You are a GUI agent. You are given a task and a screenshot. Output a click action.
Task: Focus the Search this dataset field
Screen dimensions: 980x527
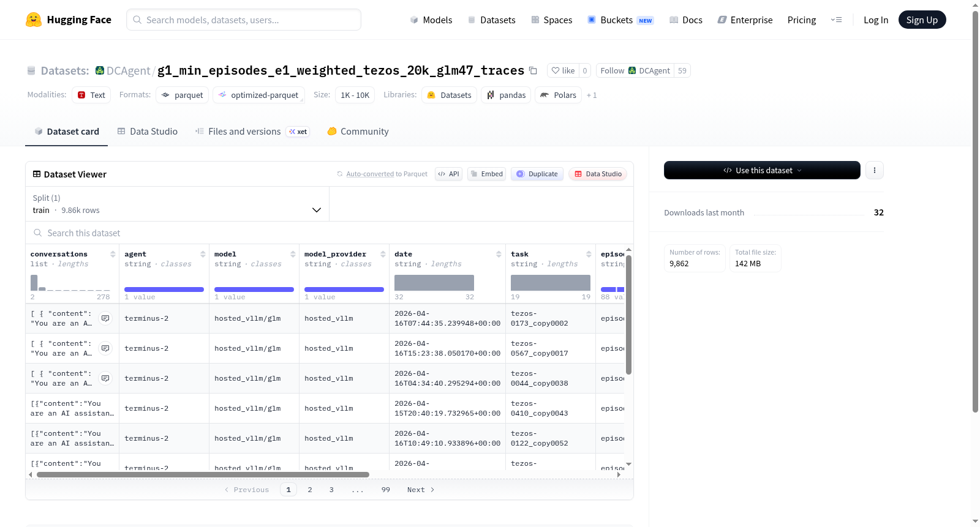tap(330, 233)
